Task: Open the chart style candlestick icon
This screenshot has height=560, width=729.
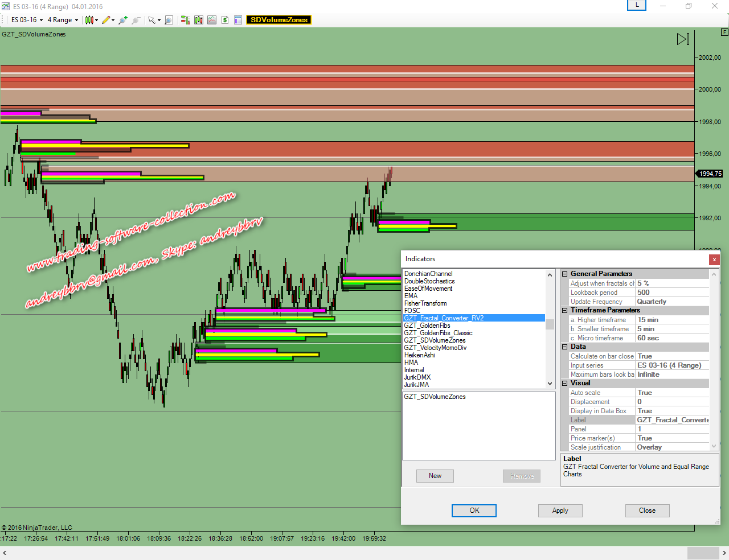Action: pyautogui.click(x=89, y=20)
